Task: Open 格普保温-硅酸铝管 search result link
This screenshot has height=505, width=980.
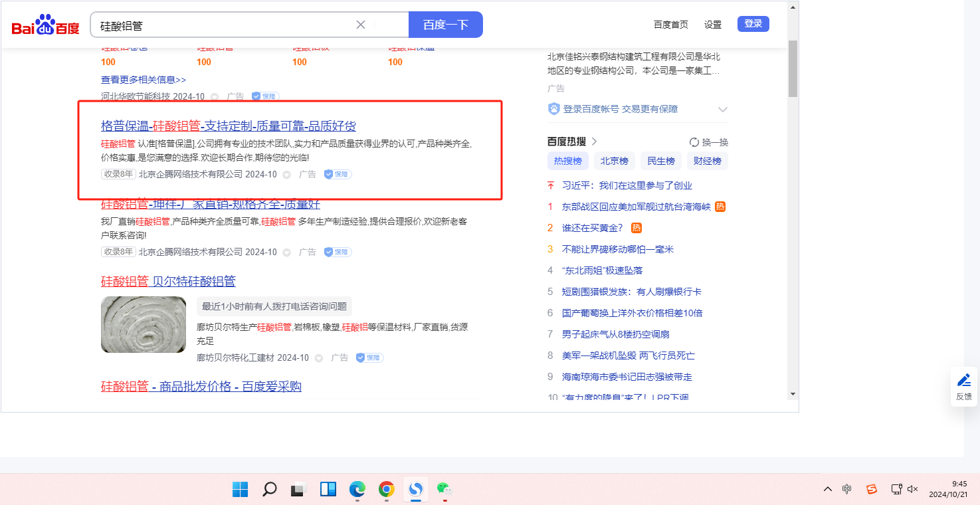Action: point(228,126)
